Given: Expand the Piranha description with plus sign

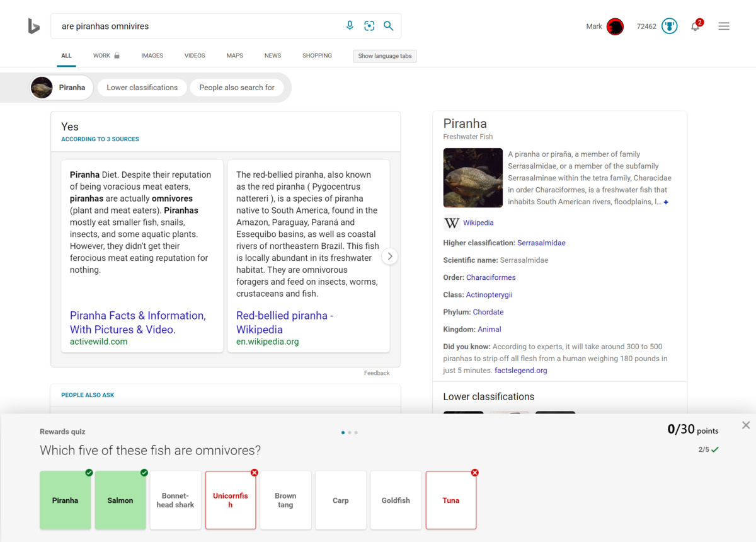Looking at the screenshot, I should click(666, 202).
